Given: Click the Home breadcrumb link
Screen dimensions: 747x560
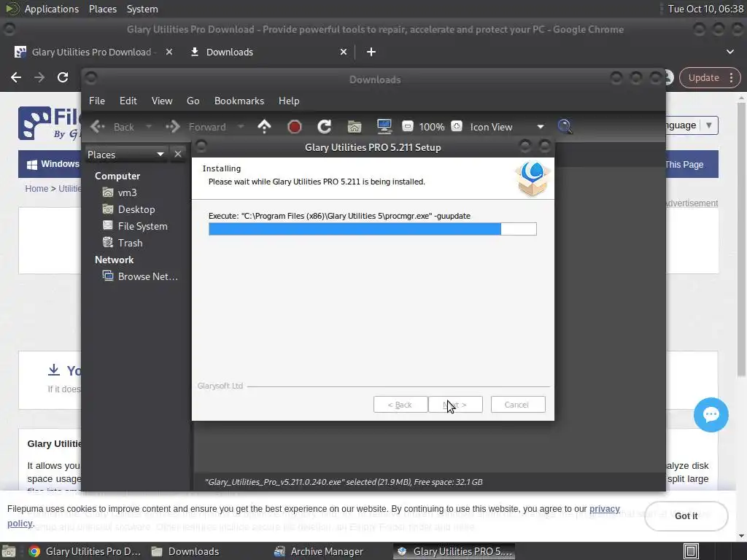Looking at the screenshot, I should 36,189.
